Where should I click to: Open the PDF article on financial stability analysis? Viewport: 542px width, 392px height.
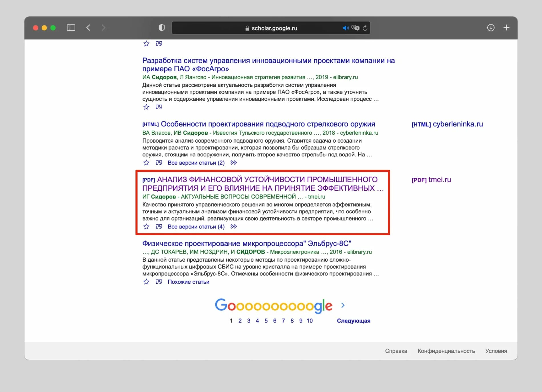(x=263, y=184)
